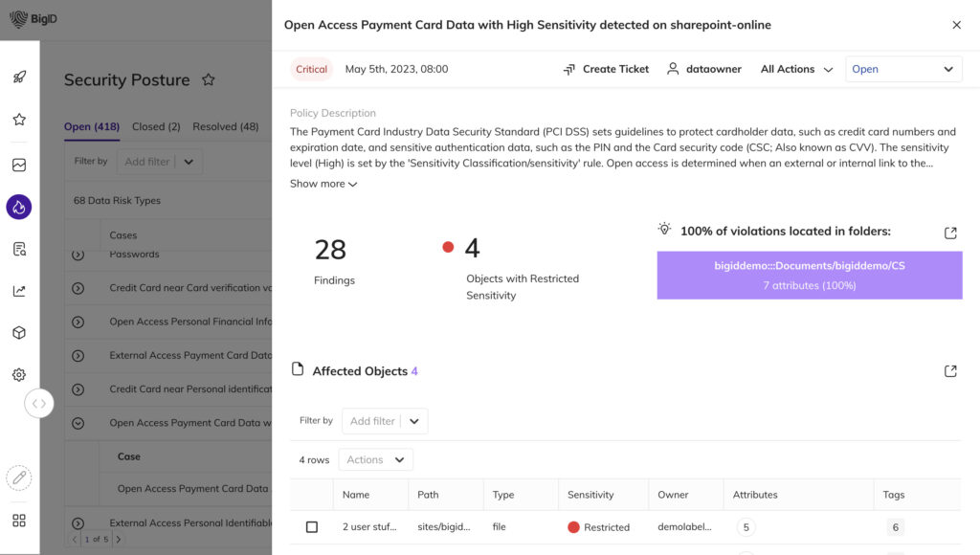The width and height of the screenshot is (980, 555).
Task: Open the cube icon in sidebar
Action: pos(19,333)
